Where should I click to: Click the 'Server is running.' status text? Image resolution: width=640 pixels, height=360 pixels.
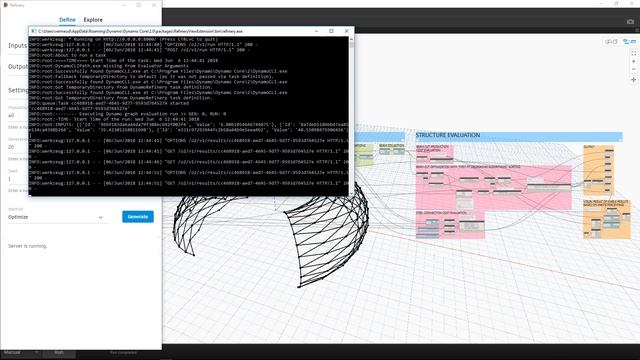[x=27, y=246]
